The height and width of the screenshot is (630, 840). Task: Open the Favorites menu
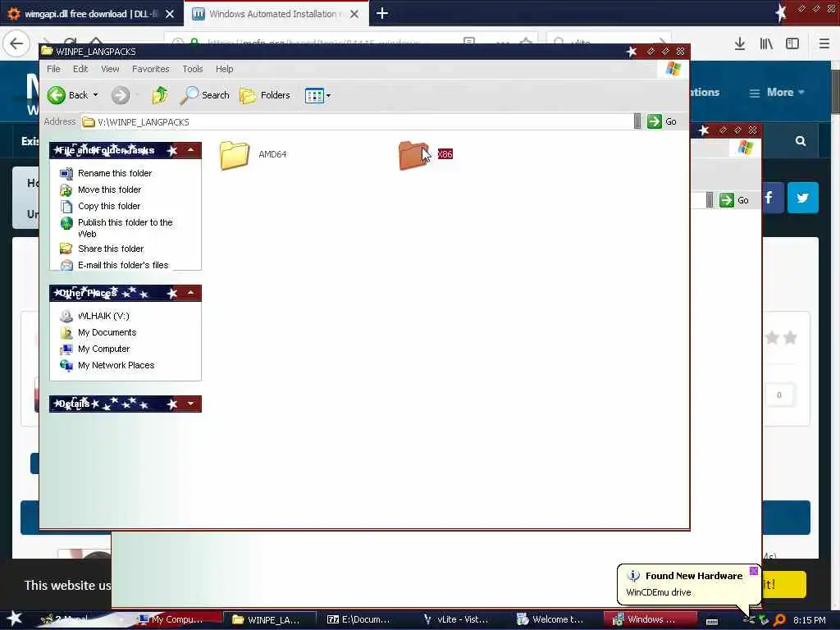tap(151, 69)
